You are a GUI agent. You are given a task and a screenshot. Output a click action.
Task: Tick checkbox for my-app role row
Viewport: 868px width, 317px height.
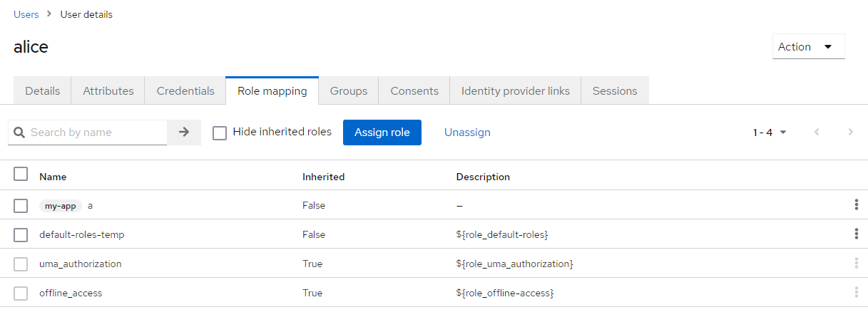tap(21, 206)
